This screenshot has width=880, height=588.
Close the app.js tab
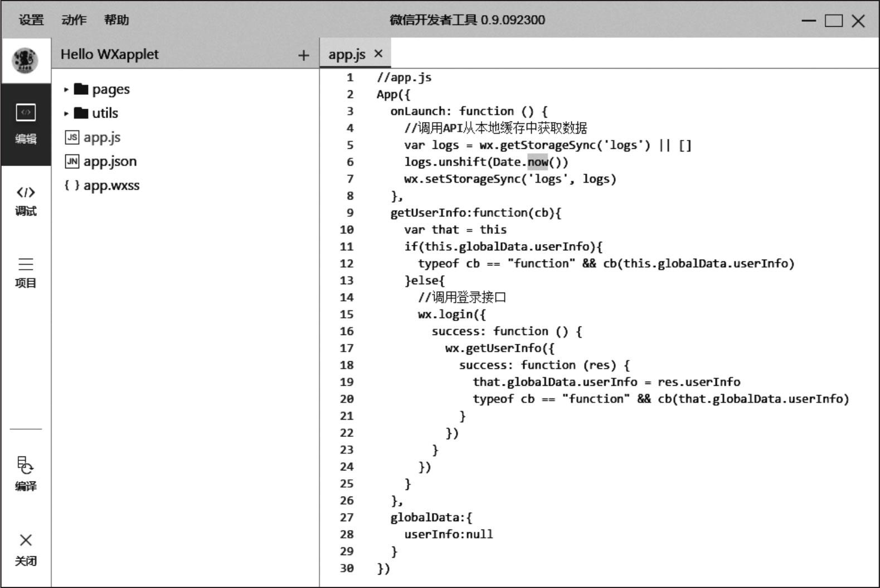378,54
